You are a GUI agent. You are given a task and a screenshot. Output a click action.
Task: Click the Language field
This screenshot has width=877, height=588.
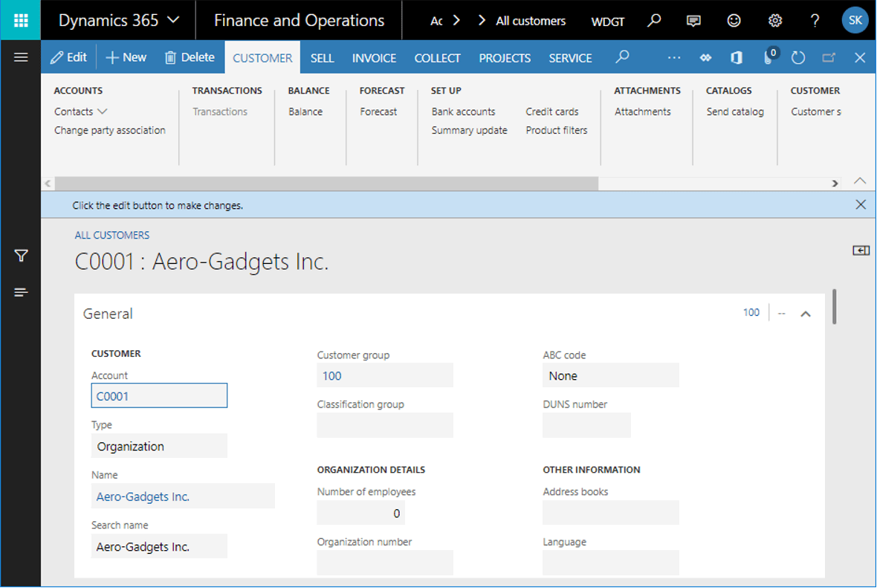pyautogui.click(x=611, y=562)
